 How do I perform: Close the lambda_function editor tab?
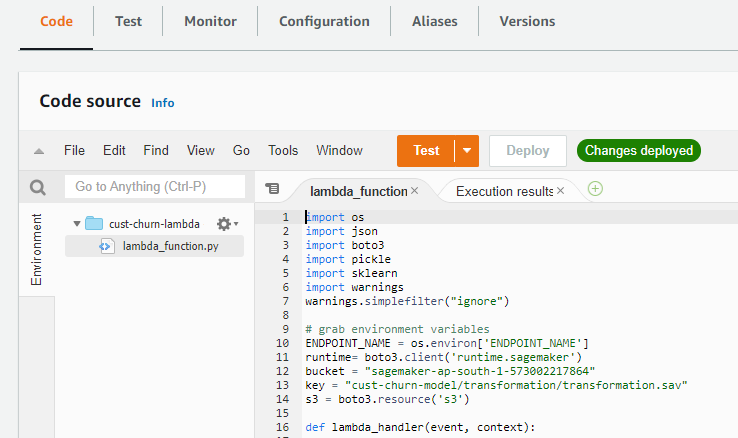415,190
